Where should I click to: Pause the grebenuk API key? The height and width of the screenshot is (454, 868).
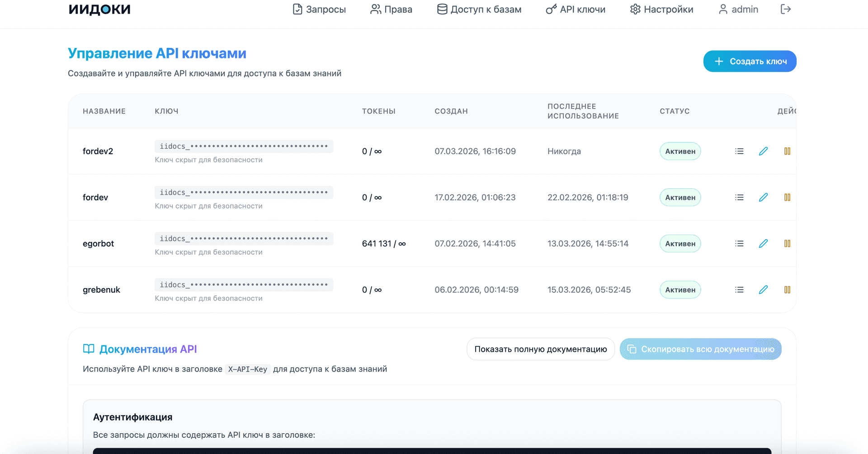pos(787,289)
